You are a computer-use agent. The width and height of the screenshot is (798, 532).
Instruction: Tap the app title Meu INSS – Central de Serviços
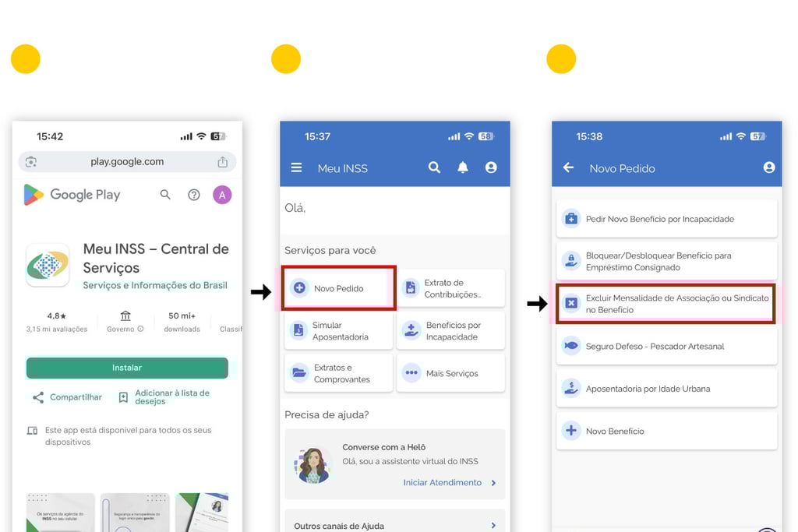156,259
